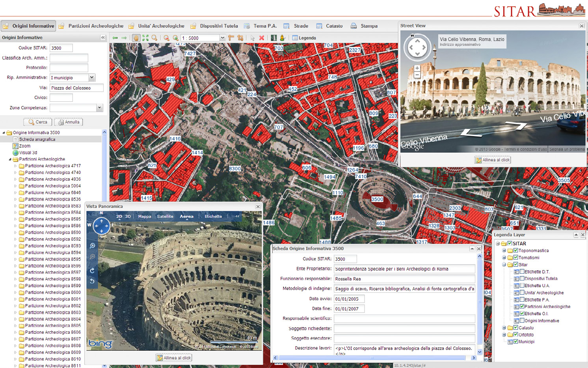Switch Bing view to Satellite mode
The image size is (588, 368).
tap(165, 216)
